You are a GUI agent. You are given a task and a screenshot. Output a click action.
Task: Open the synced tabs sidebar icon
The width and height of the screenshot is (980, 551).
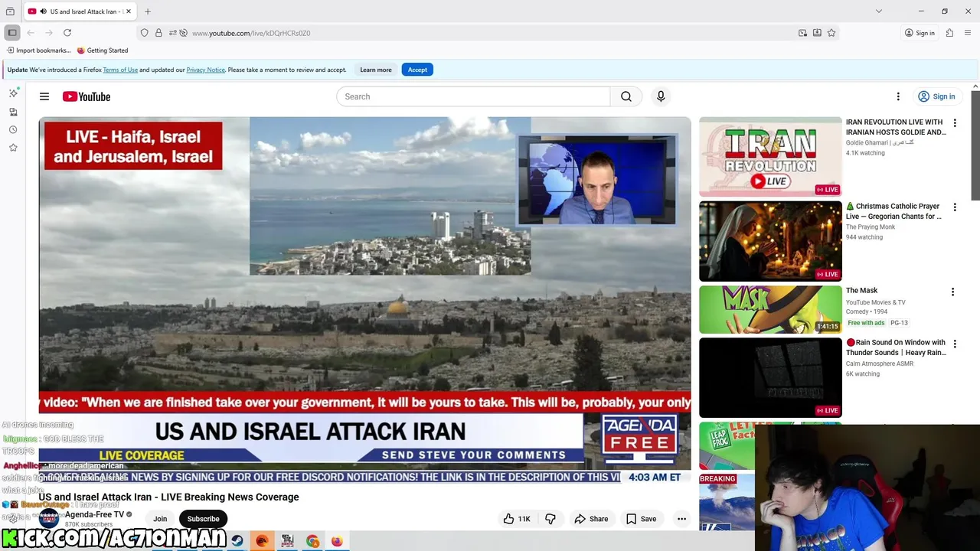point(13,112)
